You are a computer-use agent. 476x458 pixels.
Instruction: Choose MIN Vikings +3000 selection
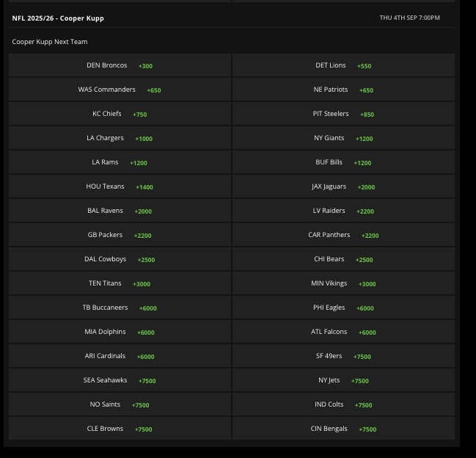click(x=343, y=283)
